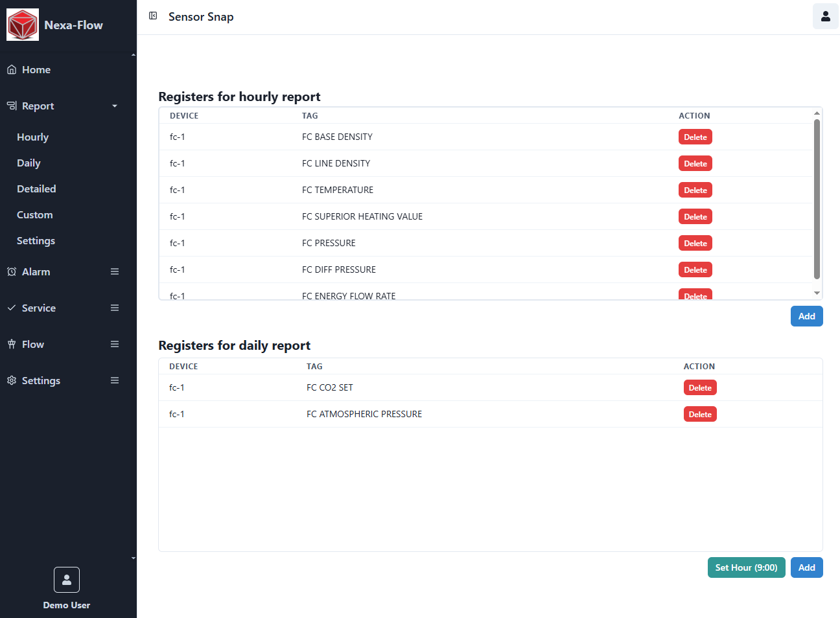This screenshot has height=618, width=840.
Task: Collapse the Report menu caret
Action: [x=115, y=106]
